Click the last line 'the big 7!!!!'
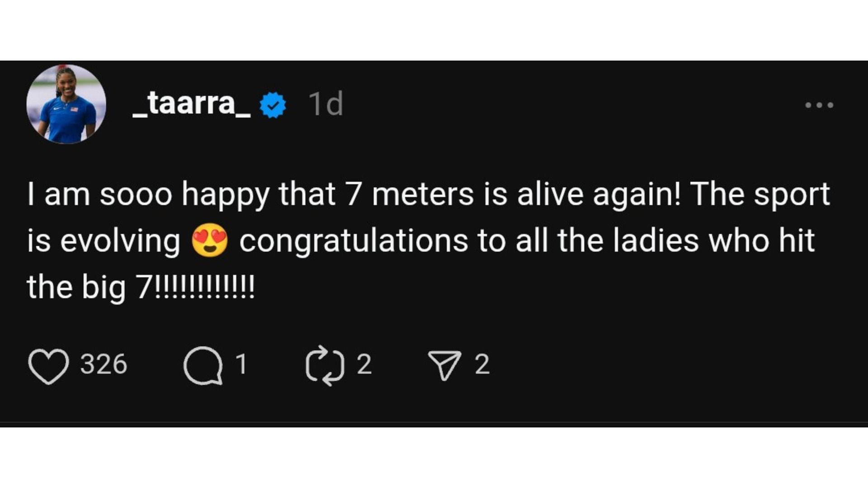 click(x=141, y=287)
